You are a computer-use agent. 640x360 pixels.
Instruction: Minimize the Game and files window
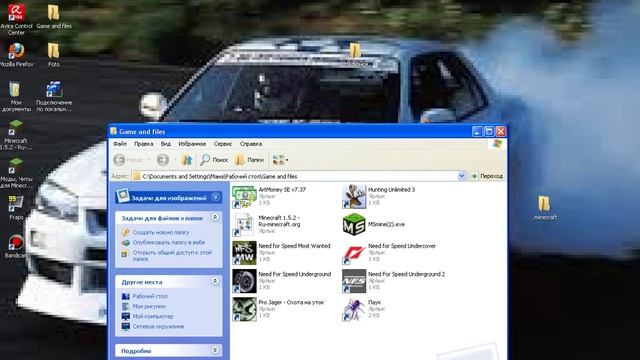(x=477, y=131)
